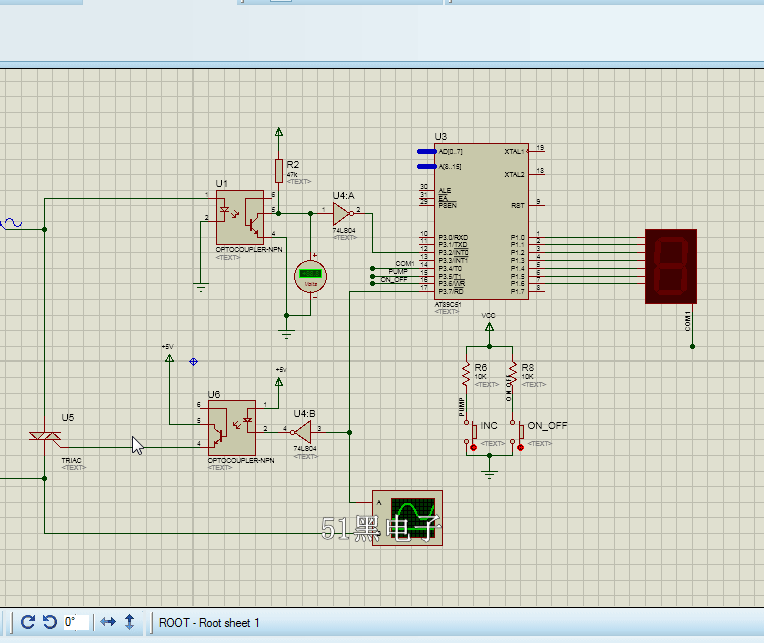Toggle the red latch dot on INC button

point(474,447)
